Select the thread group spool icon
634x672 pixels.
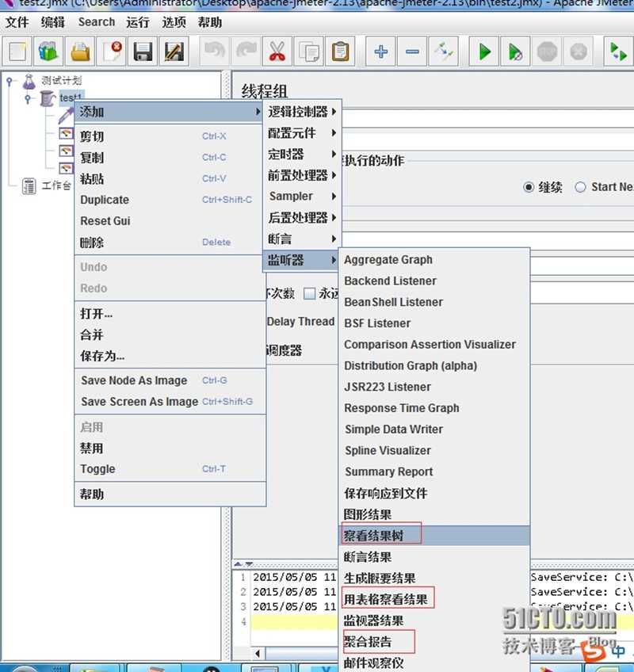[x=47, y=98]
